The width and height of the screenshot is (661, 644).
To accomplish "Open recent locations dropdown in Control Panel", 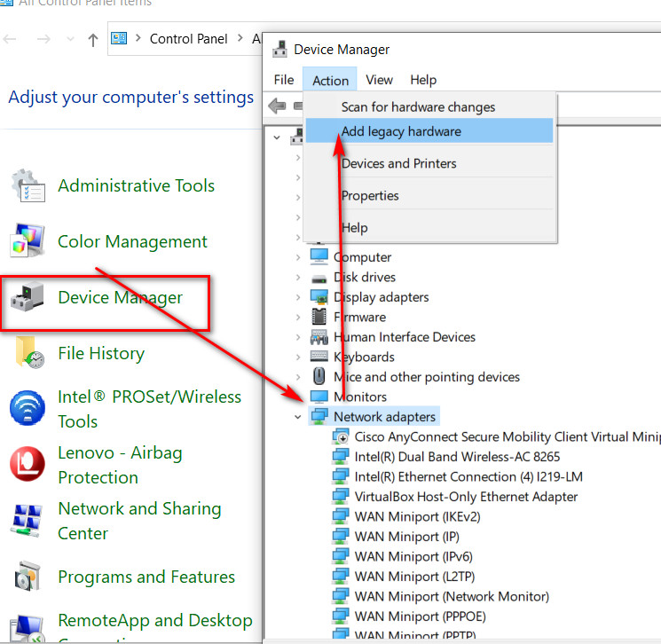I will tap(70, 39).
